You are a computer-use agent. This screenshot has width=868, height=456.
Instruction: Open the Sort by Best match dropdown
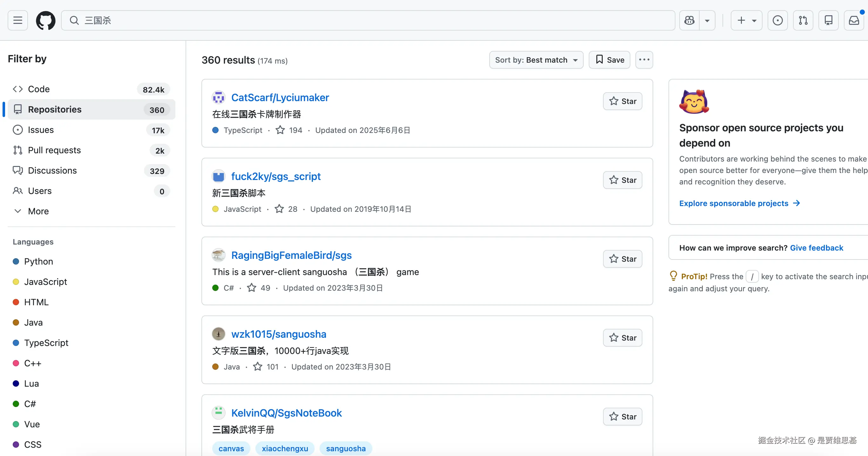pyautogui.click(x=536, y=60)
